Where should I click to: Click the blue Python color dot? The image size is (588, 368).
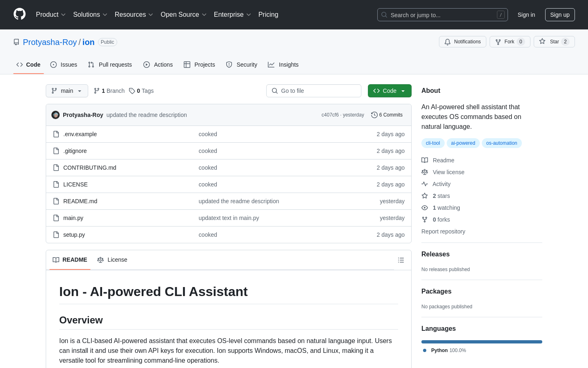click(425, 350)
